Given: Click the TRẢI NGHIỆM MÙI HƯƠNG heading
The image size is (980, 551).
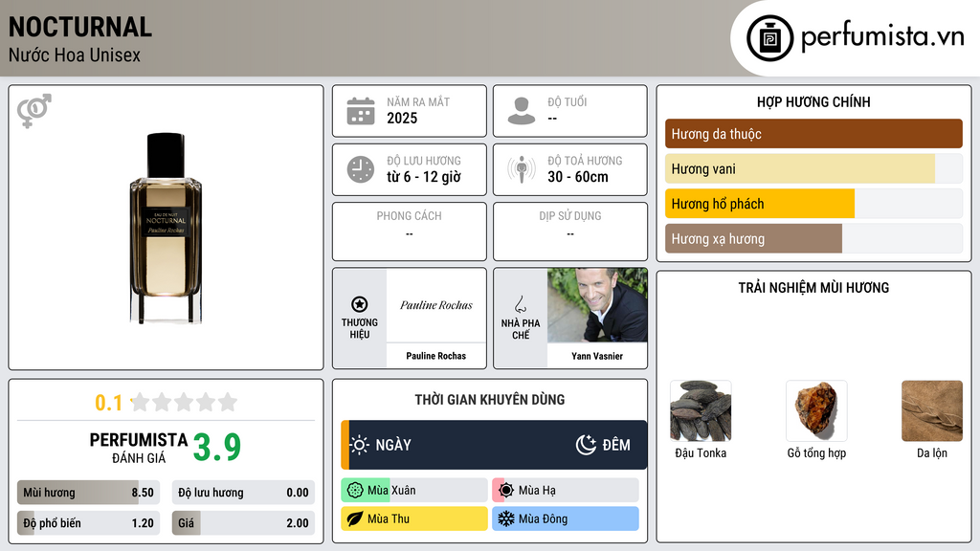Looking at the screenshot, I should pyautogui.click(x=813, y=288).
